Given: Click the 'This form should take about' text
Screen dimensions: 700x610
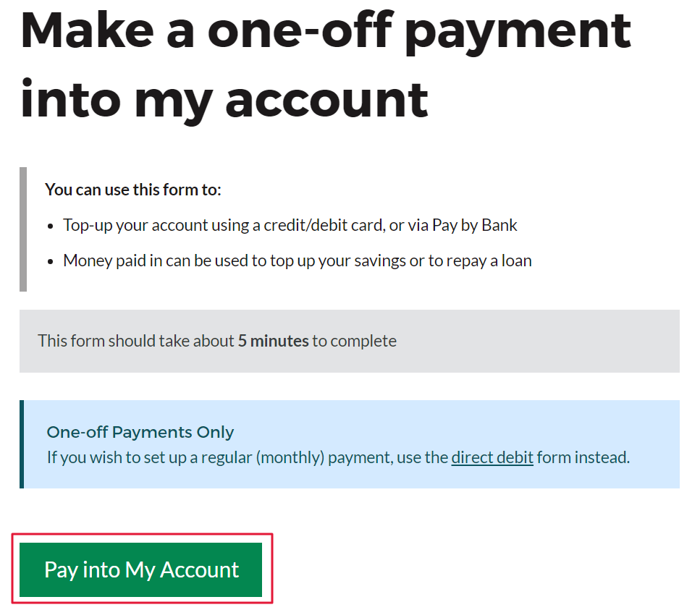Looking at the screenshot, I should click(136, 341).
